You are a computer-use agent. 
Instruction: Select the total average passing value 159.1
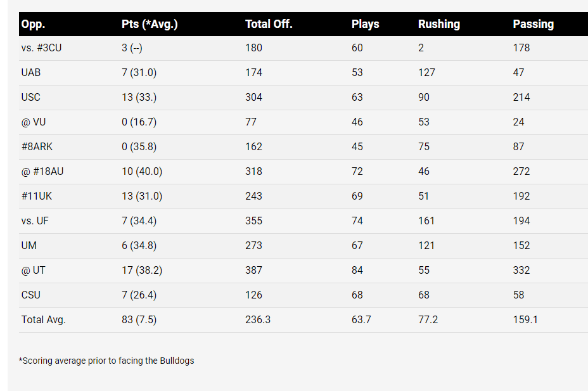point(525,320)
